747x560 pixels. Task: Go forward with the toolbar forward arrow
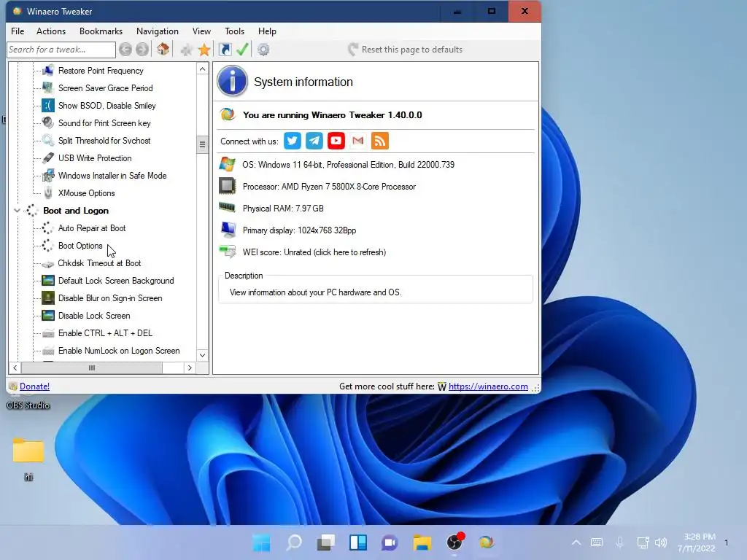click(142, 49)
